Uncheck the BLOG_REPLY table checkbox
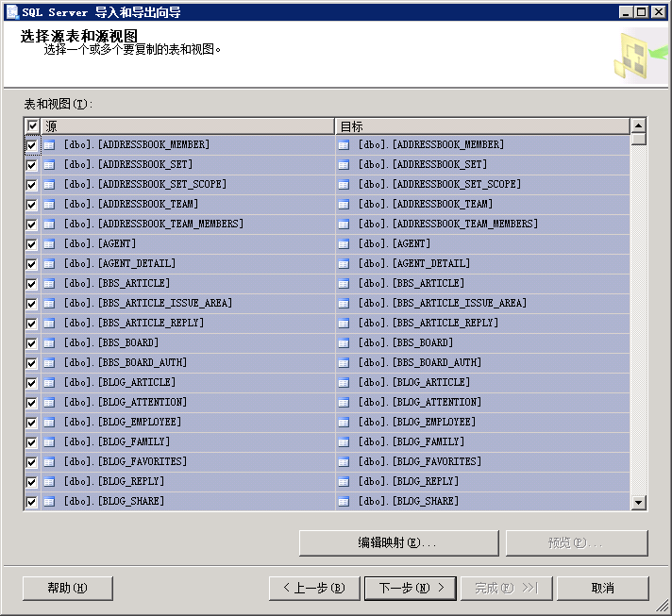The height and width of the screenshot is (616, 672). (32, 482)
